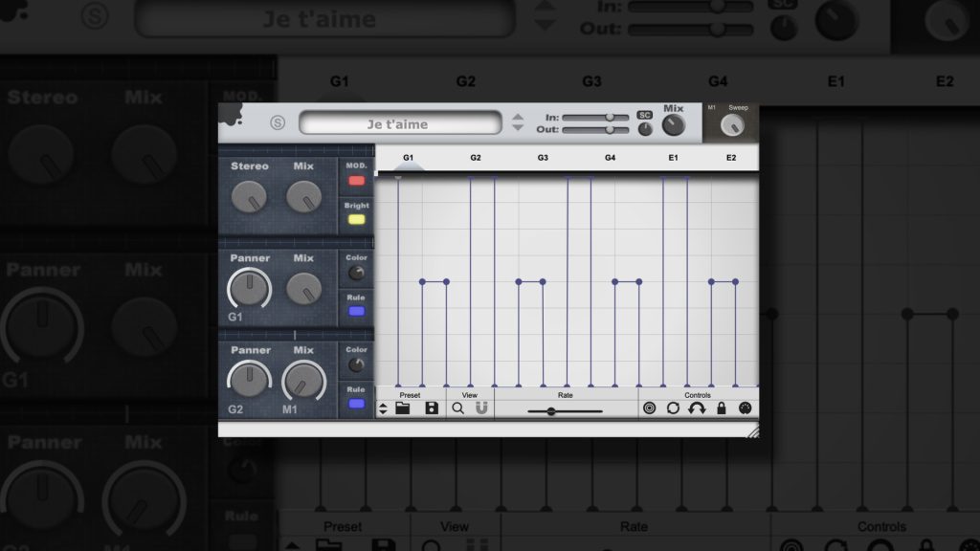
Task: Toggle the red MOD button
Action: (357, 178)
